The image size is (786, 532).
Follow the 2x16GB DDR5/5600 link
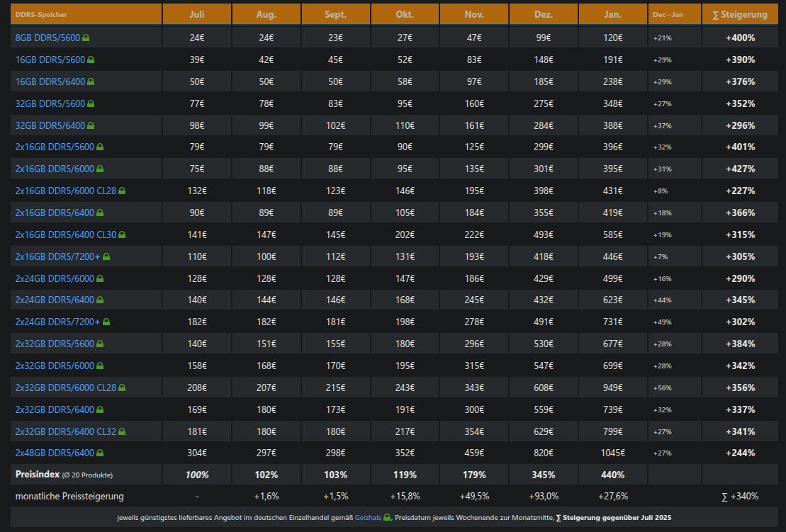pos(55,147)
